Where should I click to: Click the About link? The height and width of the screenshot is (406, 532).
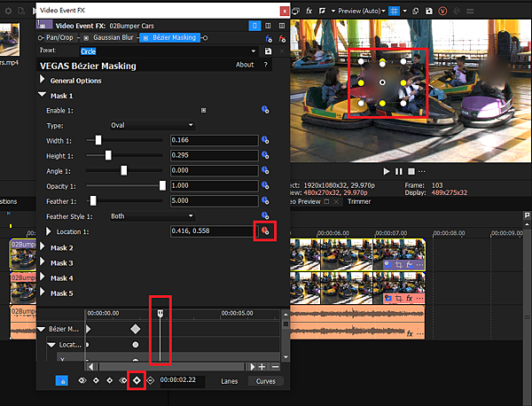(245, 65)
